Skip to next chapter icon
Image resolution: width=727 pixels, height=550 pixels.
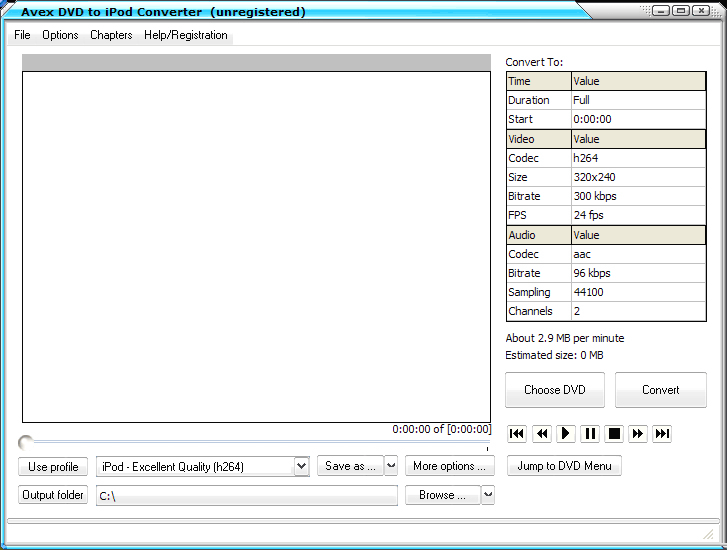(x=662, y=433)
